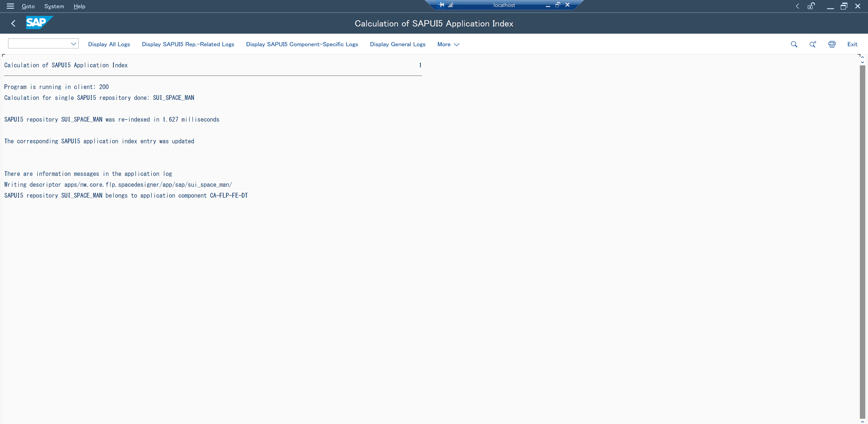
Task: Open the System menu
Action: [x=54, y=6]
